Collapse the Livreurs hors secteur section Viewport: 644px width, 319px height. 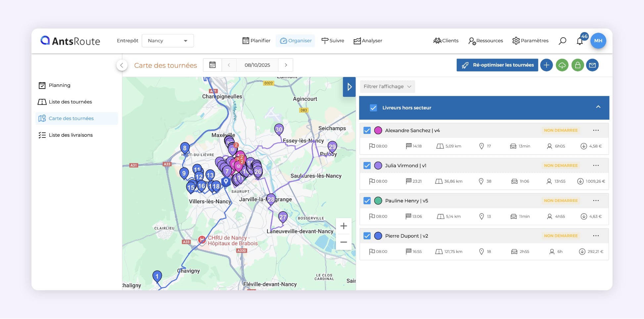pyautogui.click(x=598, y=107)
